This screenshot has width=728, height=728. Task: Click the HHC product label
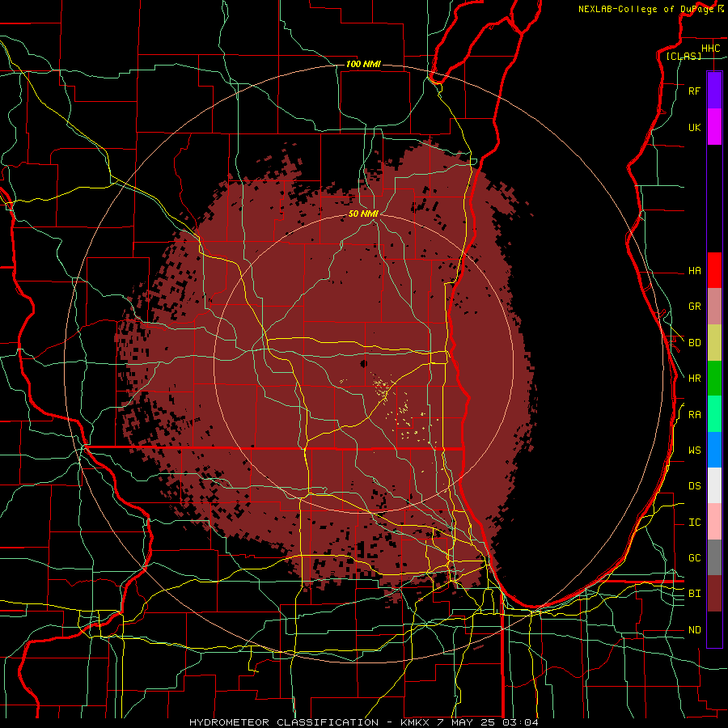710,49
